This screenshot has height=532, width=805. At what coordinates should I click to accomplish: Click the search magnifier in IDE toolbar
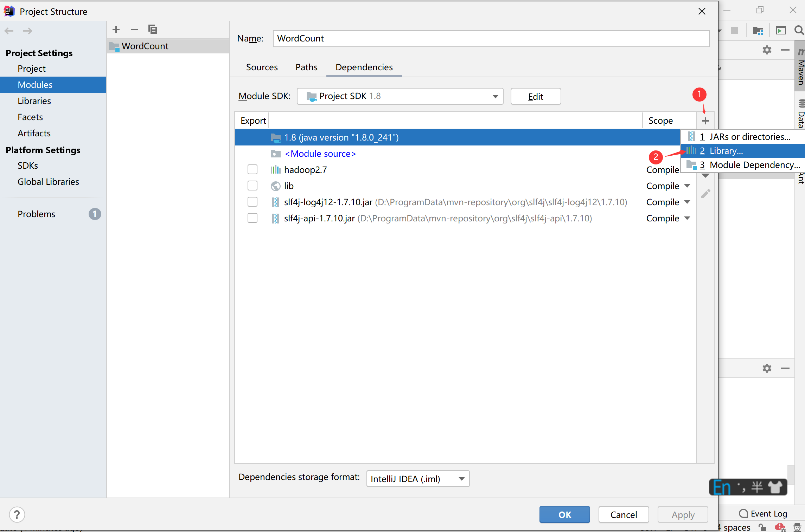pyautogui.click(x=799, y=31)
